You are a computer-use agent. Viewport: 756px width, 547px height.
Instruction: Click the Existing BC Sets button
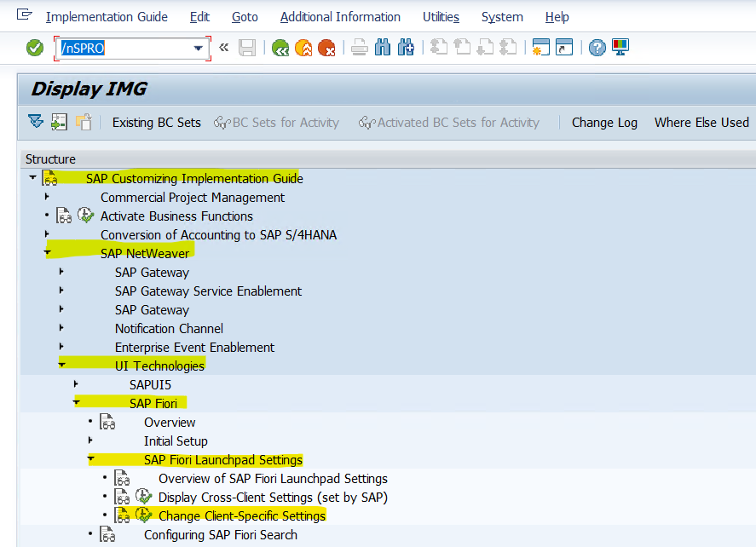click(x=156, y=123)
